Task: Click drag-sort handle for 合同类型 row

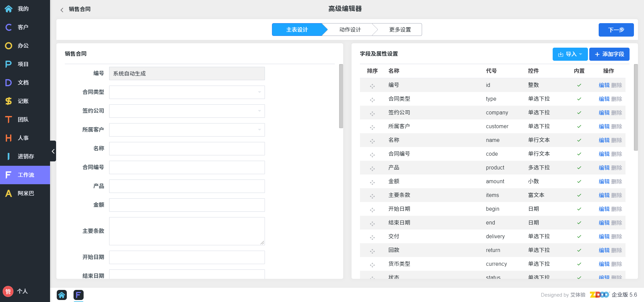Action: pos(372,100)
